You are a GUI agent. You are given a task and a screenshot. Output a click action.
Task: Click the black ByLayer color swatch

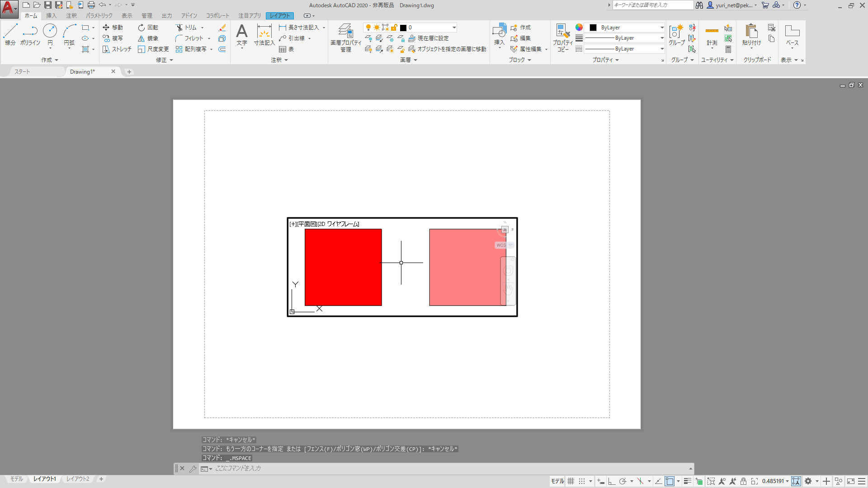(593, 28)
